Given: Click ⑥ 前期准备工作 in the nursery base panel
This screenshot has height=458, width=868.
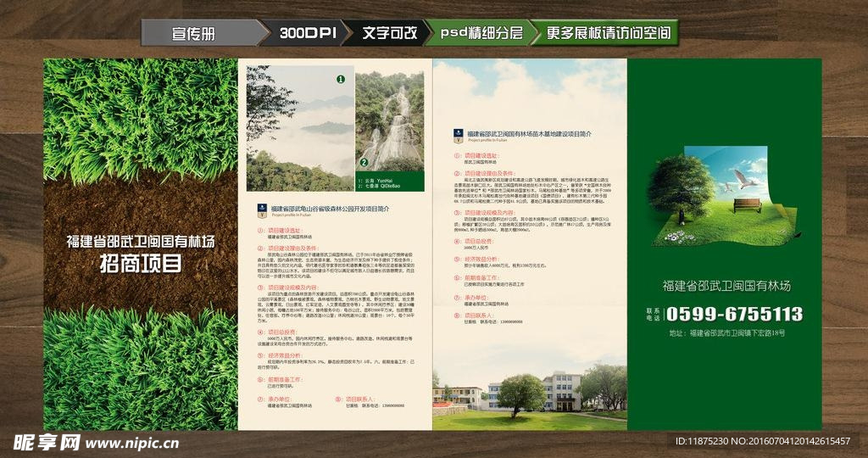Looking at the screenshot, I should click(x=476, y=278).
